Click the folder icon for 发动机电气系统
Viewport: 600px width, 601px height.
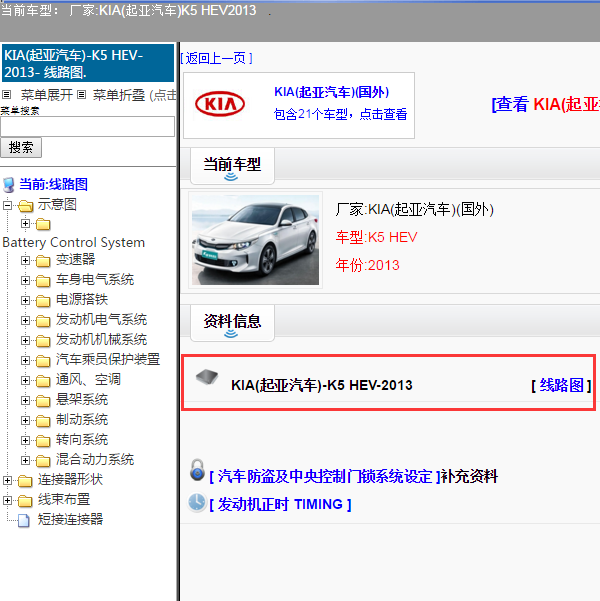click(x=43, y=320)
